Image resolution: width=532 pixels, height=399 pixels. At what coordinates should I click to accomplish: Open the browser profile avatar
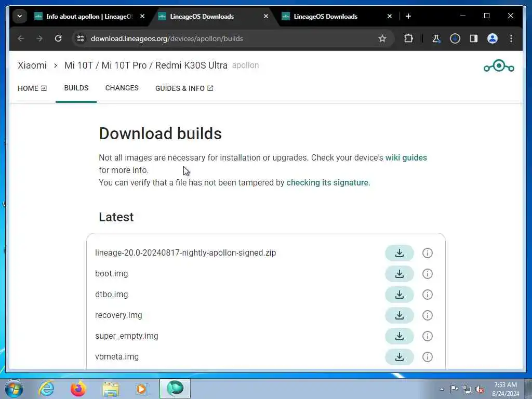[493, 38]
